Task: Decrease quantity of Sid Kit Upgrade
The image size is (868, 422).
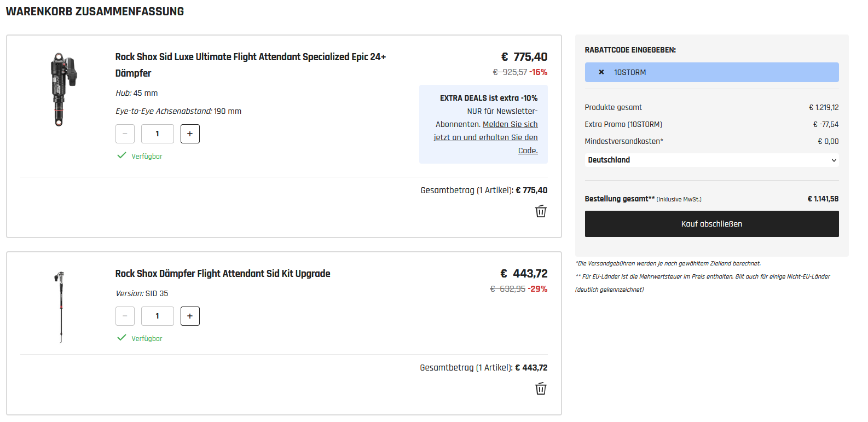Action: tap(125, 316)
